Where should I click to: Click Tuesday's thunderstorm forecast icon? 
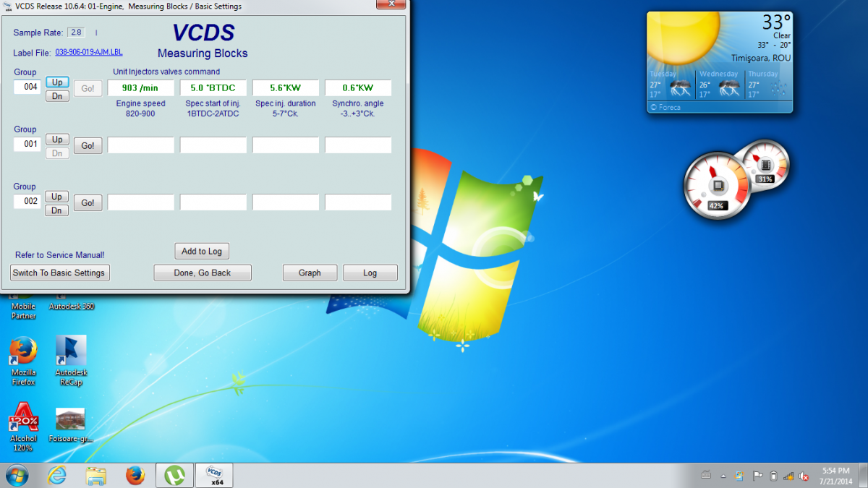click(x=680, y=88)
